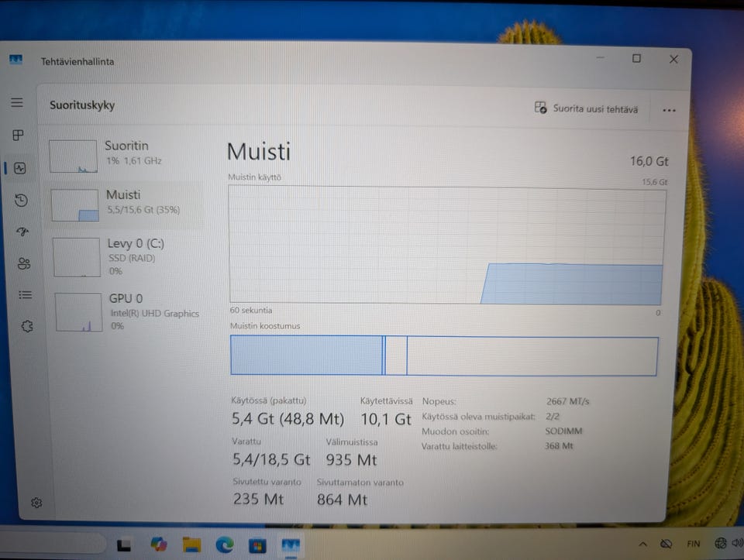Image resolution: width=744 pixels, height=560 pixels.
Task: Click the 'Muistin koostumus' composition bar
Action: (444, 356)
